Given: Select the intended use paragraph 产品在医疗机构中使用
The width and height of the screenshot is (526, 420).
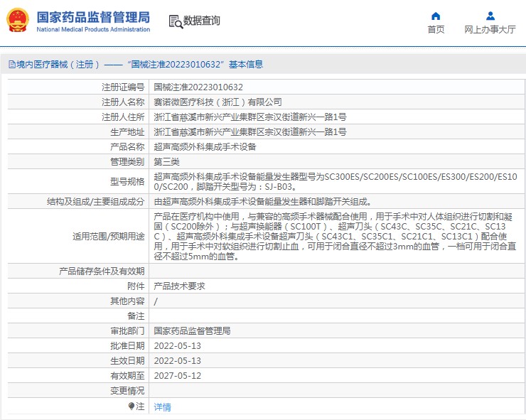Looking at the screenshot, I should pos(335,237).
